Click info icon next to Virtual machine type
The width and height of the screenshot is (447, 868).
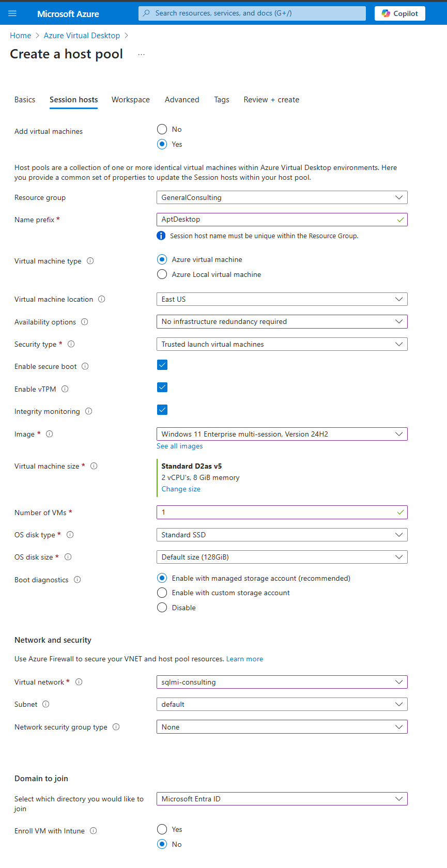tap(90, 261)
